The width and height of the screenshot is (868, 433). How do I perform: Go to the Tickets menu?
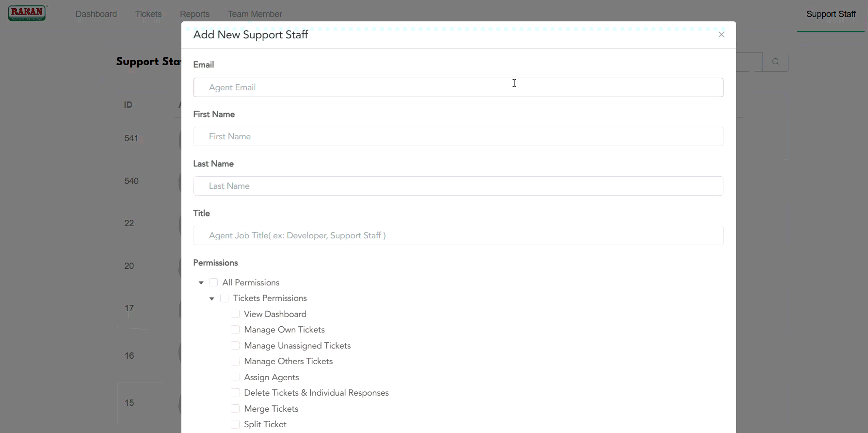pos(148,14)
